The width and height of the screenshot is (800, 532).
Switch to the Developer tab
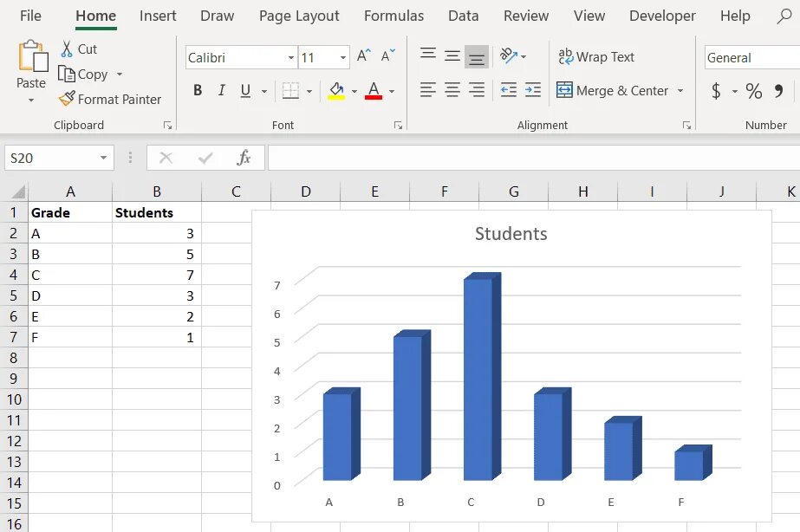pos(662,16)
